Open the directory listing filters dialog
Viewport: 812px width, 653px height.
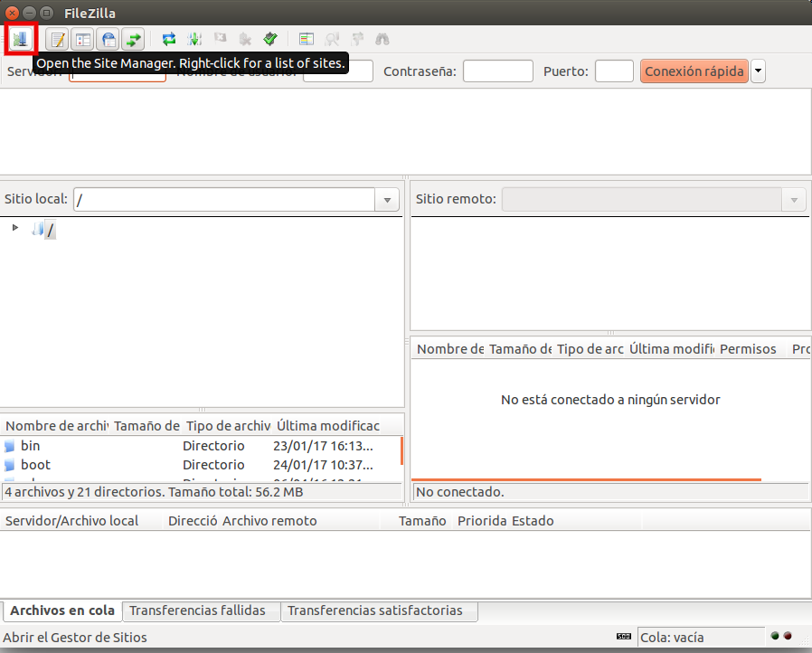pyautogui.click(x=307, y=39)
